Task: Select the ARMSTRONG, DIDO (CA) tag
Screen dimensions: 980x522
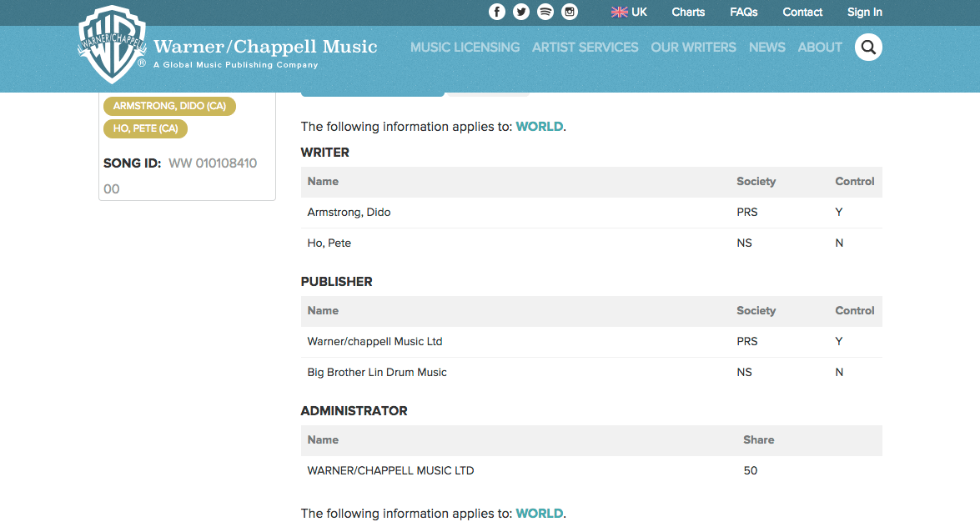Action: pyautogui.click(x=169, y=106)
